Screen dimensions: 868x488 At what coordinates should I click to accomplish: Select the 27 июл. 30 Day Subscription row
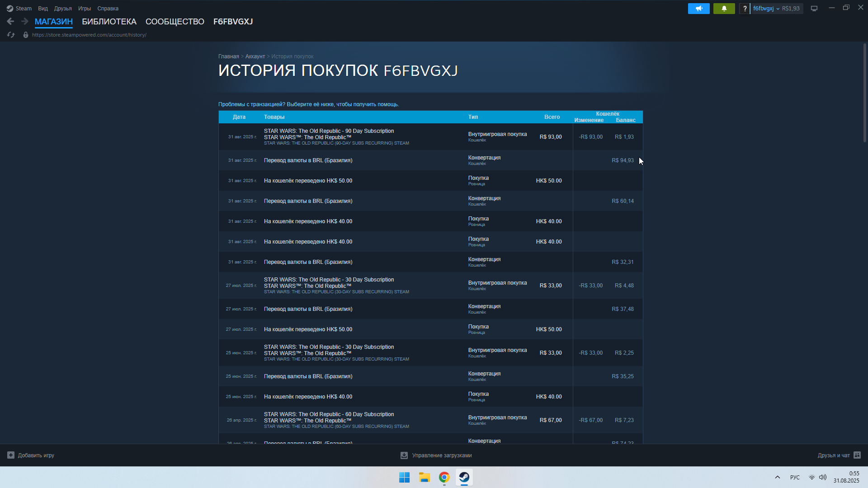(430, 286)
